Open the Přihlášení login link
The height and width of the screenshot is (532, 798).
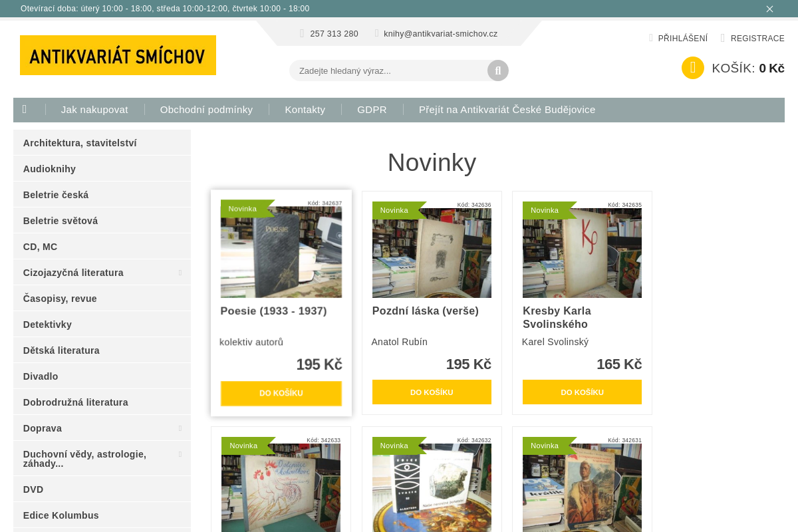[683, 39]
